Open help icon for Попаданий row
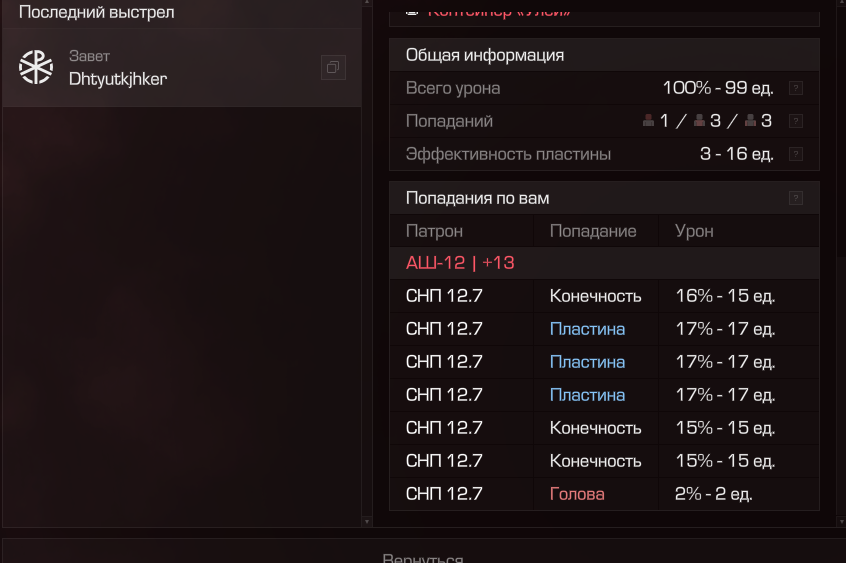Image resolution: width=846 pixels, height=563 pixels. (x=796, y=121)
